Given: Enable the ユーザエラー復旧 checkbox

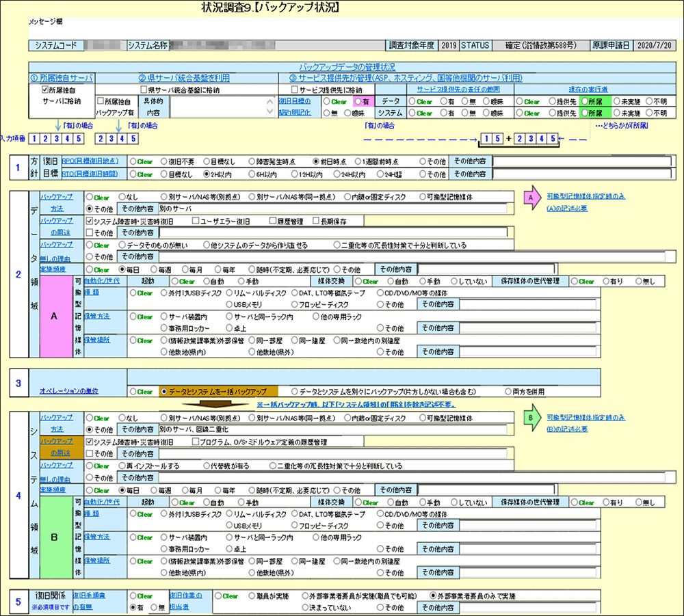Looking at the screenshot, I should click(196, 221).
